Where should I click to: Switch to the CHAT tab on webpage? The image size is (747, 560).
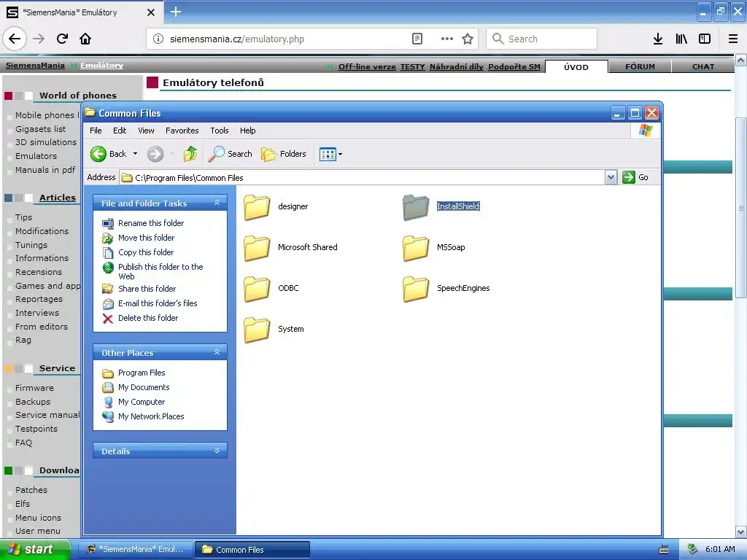coord(703,66)
